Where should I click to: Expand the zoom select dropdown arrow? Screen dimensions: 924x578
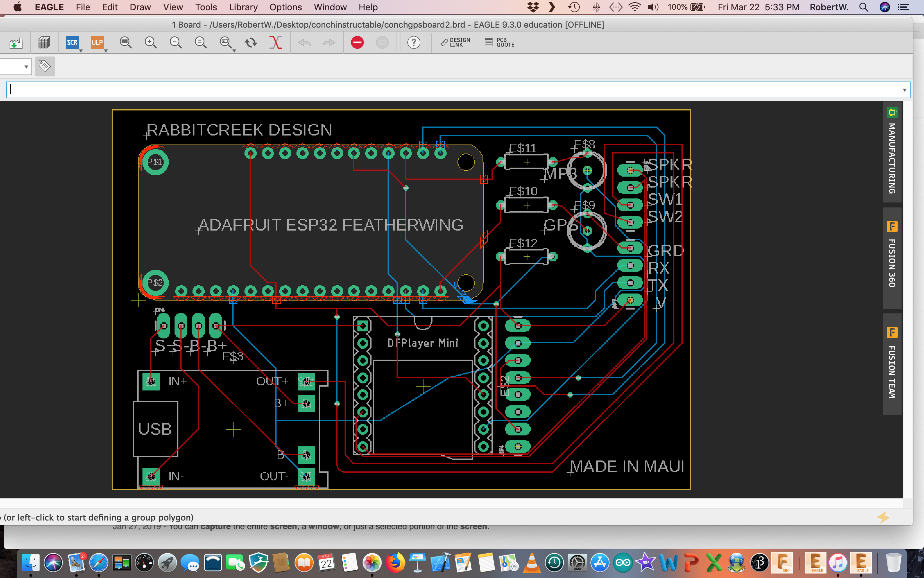234,51
